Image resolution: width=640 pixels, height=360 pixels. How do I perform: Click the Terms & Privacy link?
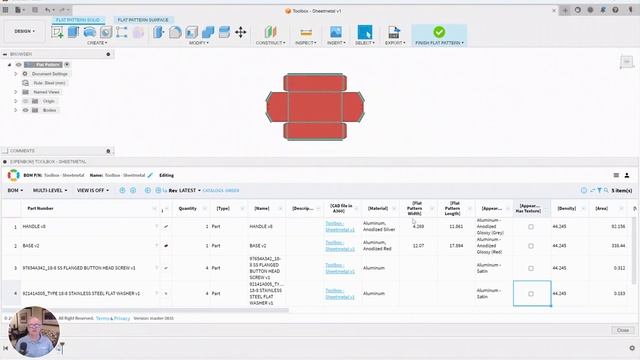point(113,318)
